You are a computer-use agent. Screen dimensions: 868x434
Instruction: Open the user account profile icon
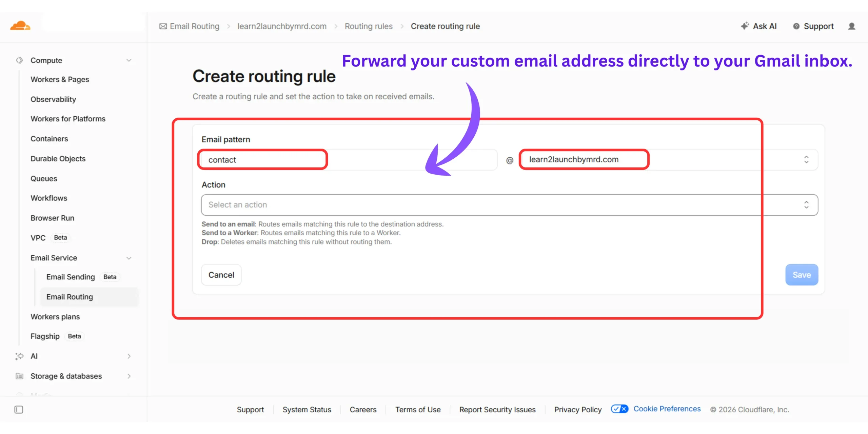point(852,26)
